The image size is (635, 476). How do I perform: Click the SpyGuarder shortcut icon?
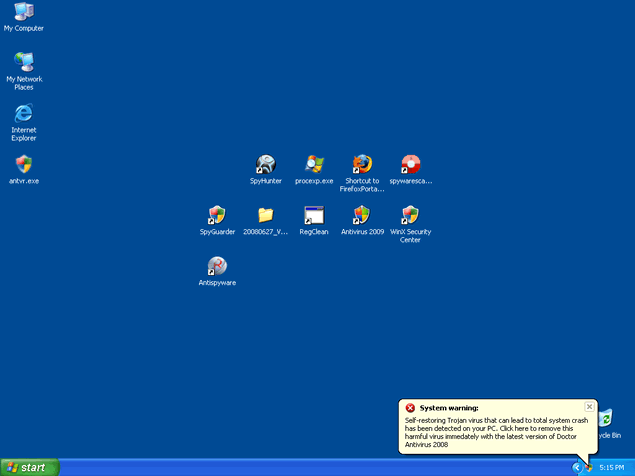[x=216, y=215]
